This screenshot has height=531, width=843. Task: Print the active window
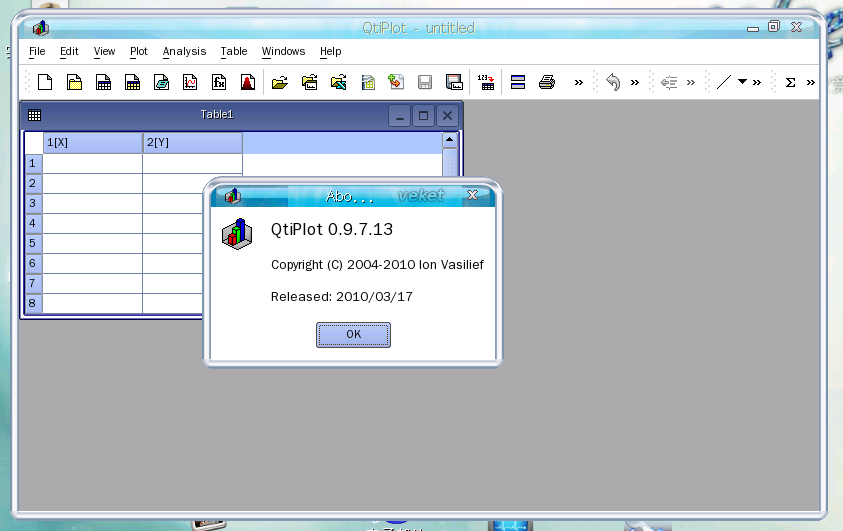[x=547, y=82]
